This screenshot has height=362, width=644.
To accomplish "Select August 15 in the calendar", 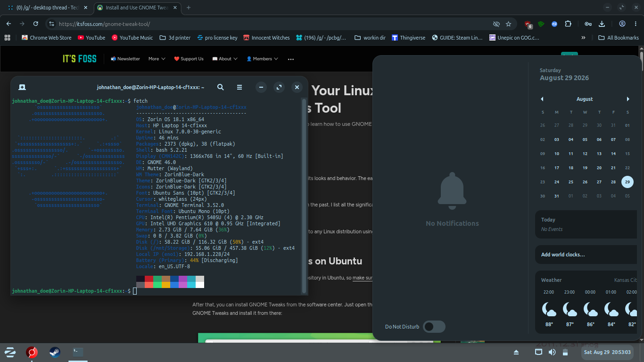I will tap(627, 154).
